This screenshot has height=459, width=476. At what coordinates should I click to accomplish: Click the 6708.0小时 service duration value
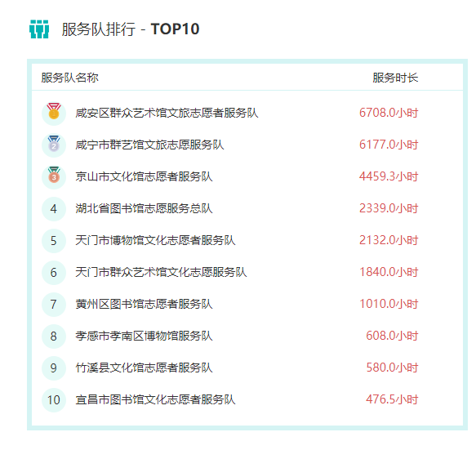[389, 113]
